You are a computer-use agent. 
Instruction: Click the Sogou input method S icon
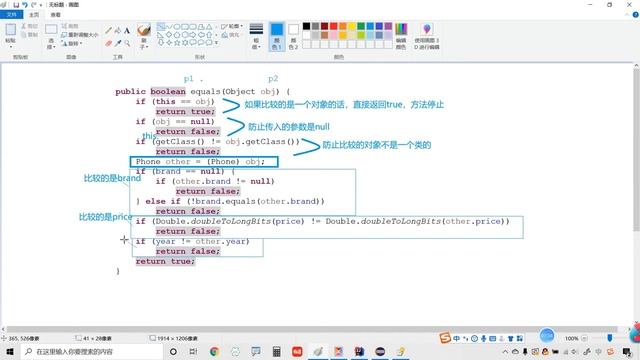[x=445, y=338]
